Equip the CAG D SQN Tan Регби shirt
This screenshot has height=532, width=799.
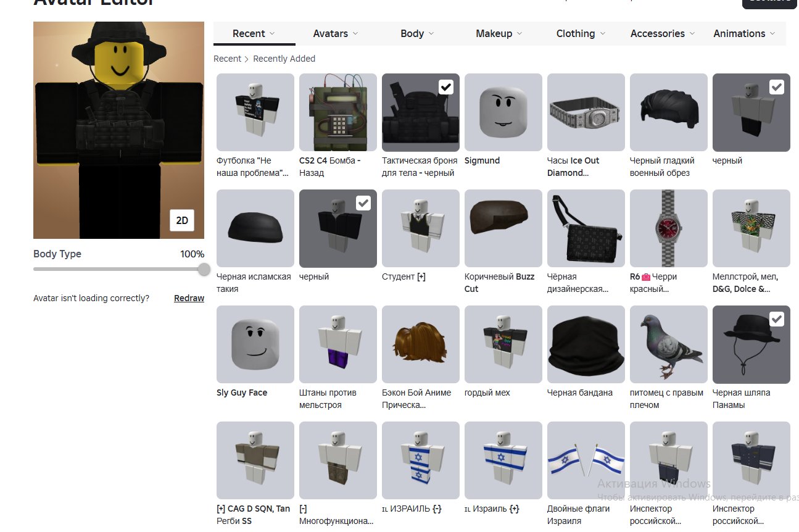click(255, 460)
